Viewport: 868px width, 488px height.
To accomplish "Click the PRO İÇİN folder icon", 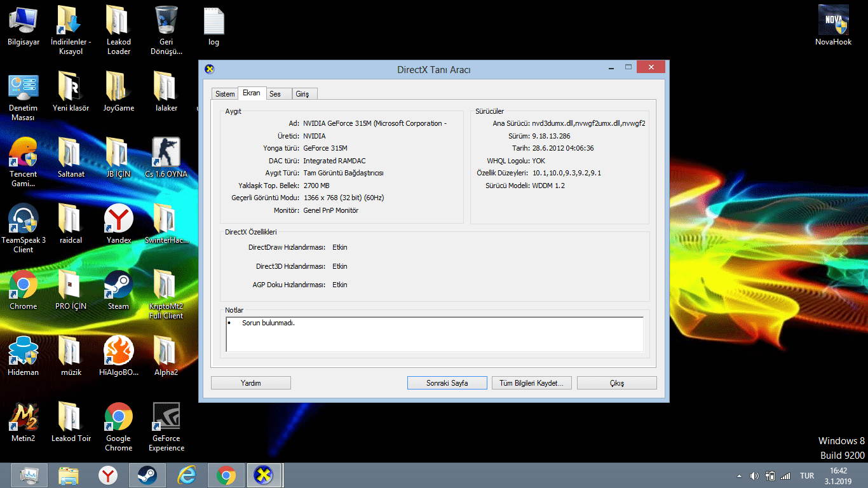I will pyautogui.click(x=71, y=290).
